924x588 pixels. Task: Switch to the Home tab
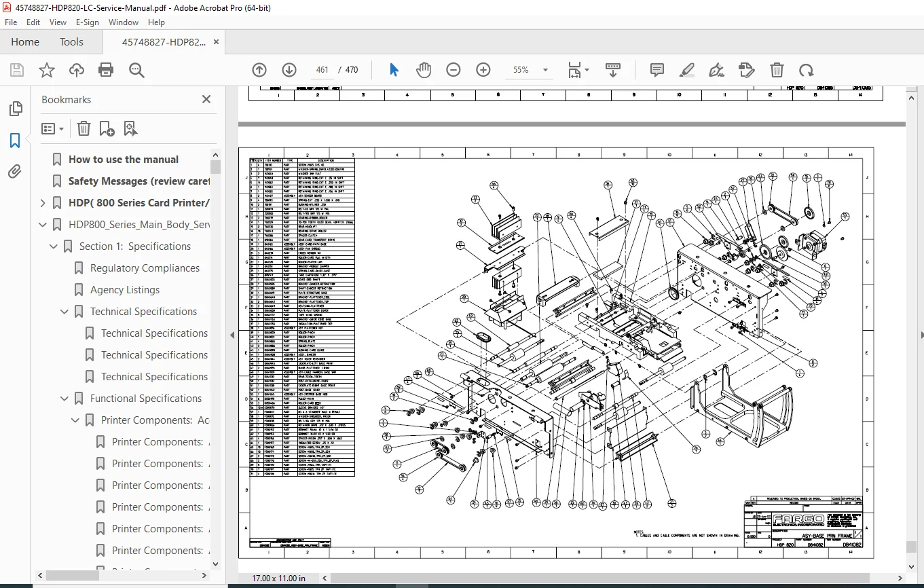tap(25, 42)
